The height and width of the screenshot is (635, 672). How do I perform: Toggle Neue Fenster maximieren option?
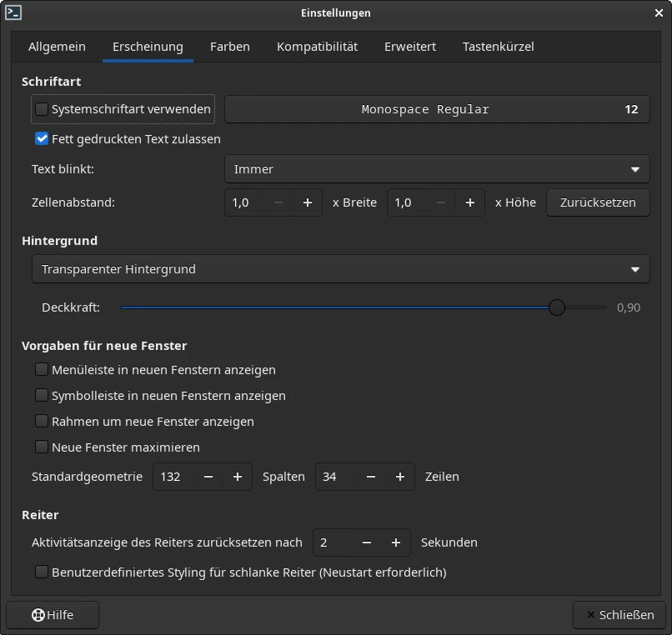42,447
